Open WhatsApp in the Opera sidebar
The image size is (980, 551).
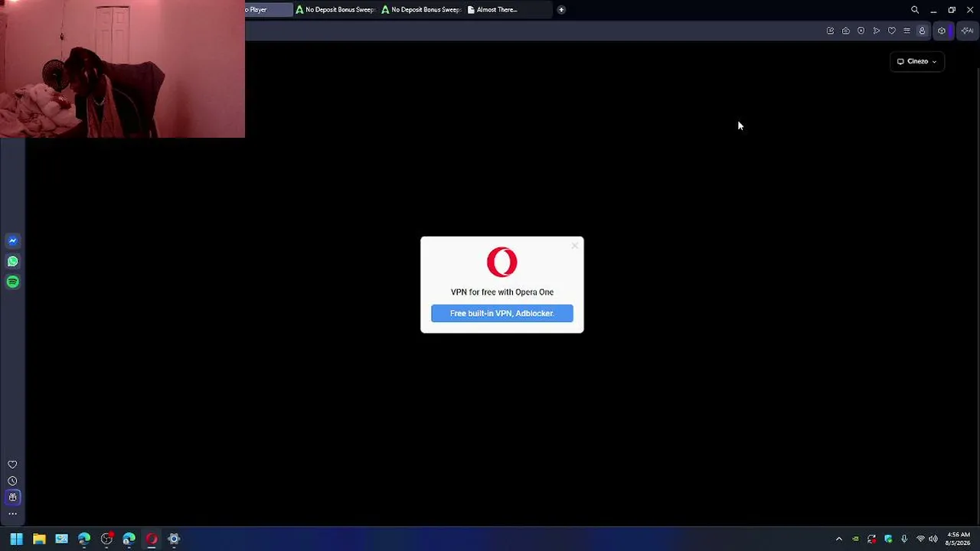(x=12, y=262)
